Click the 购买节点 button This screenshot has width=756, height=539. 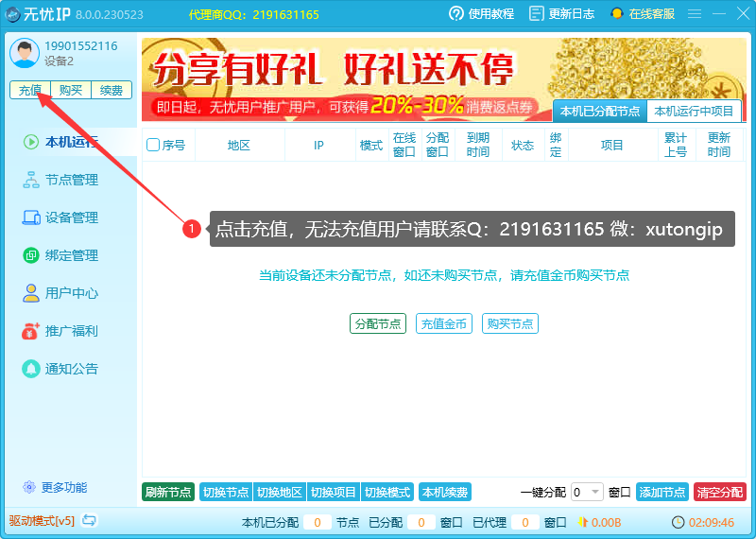click(510, 323)
